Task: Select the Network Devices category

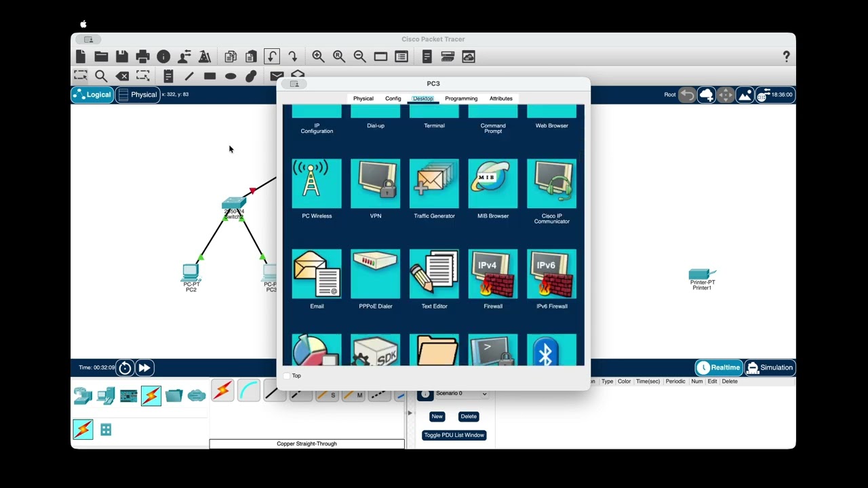Action: 83,395
